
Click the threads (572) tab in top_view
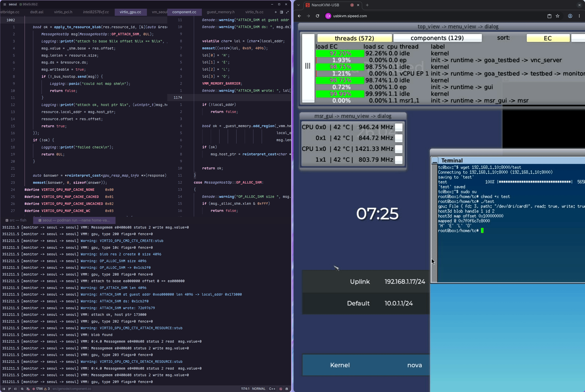(354, 38)
